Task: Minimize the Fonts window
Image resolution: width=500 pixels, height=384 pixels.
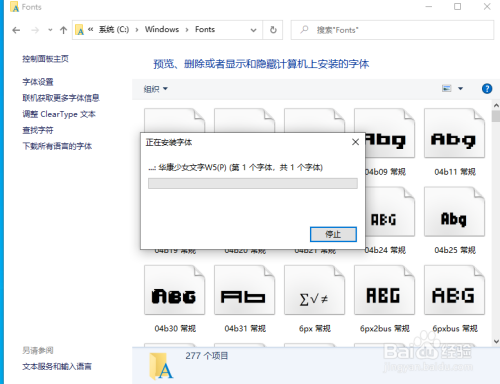Action: coord(429,6)
